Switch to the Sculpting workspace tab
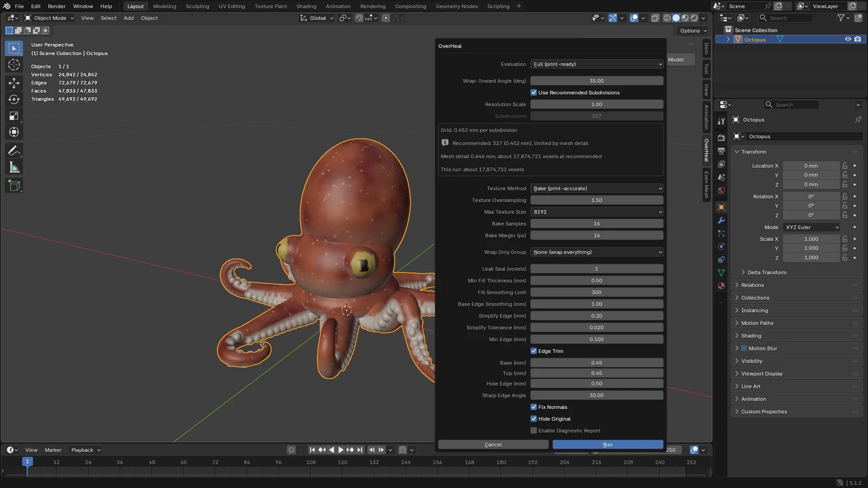This screenshot has height=488, width=868. click(x=197, y=6)
